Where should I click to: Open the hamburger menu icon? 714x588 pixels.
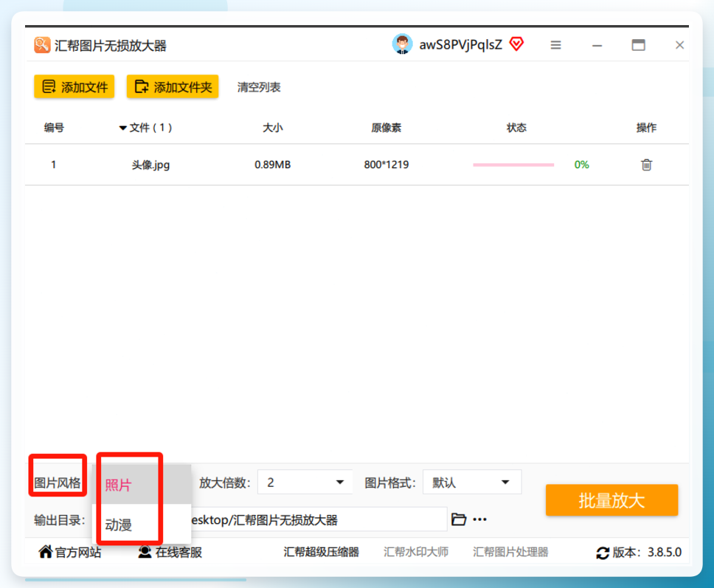[x=555, y=45]
